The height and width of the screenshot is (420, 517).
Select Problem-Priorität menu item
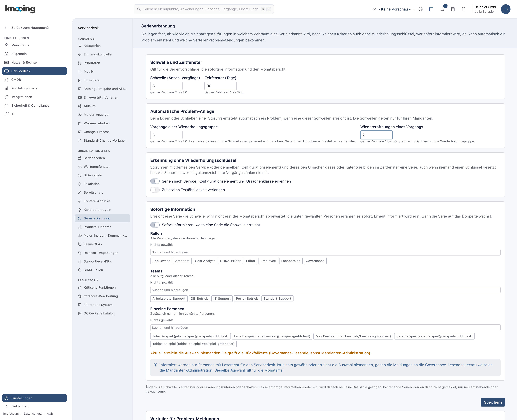coord(102,227)
